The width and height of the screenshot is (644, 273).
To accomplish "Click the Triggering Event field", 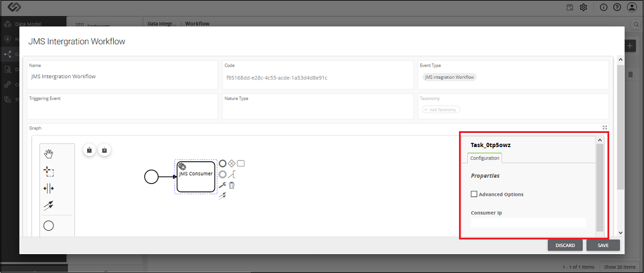I will click(123, 106).
